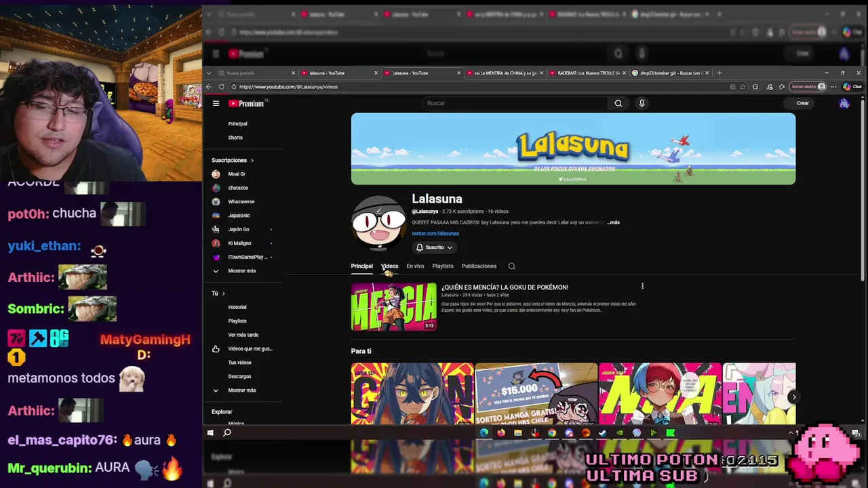
Task: Expand the Tú section arrow
Action: pyautogui.click(x=223, y=293)
